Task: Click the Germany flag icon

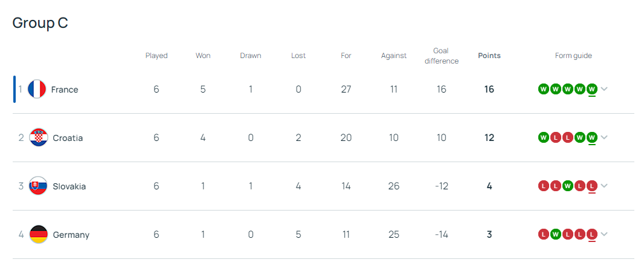Action: 39,235
